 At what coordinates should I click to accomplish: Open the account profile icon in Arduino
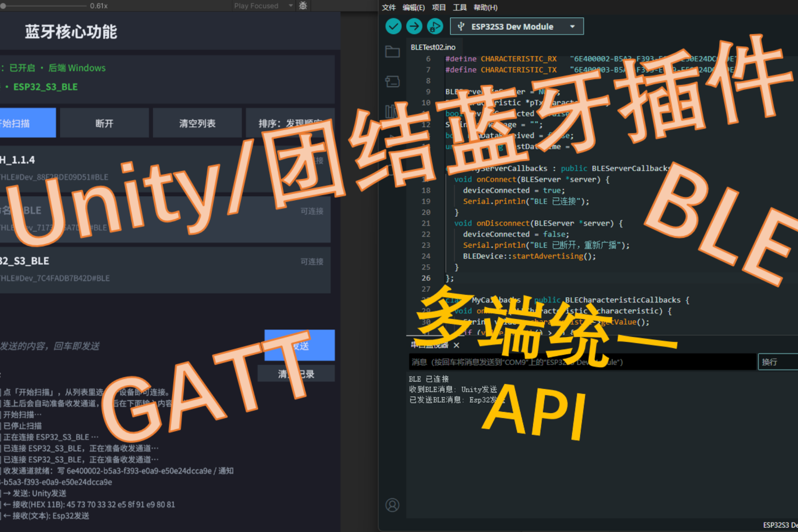coord(392,505)
